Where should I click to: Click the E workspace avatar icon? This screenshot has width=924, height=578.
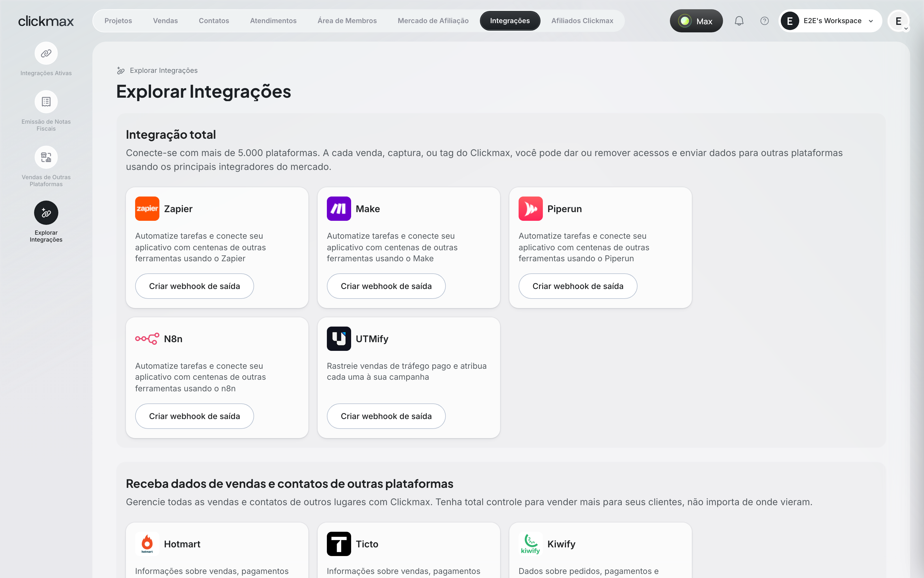click(x=790, y=21)
